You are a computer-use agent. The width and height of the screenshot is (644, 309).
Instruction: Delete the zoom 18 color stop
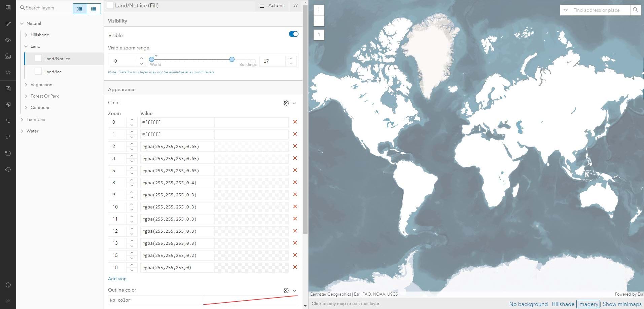point(295,267)
